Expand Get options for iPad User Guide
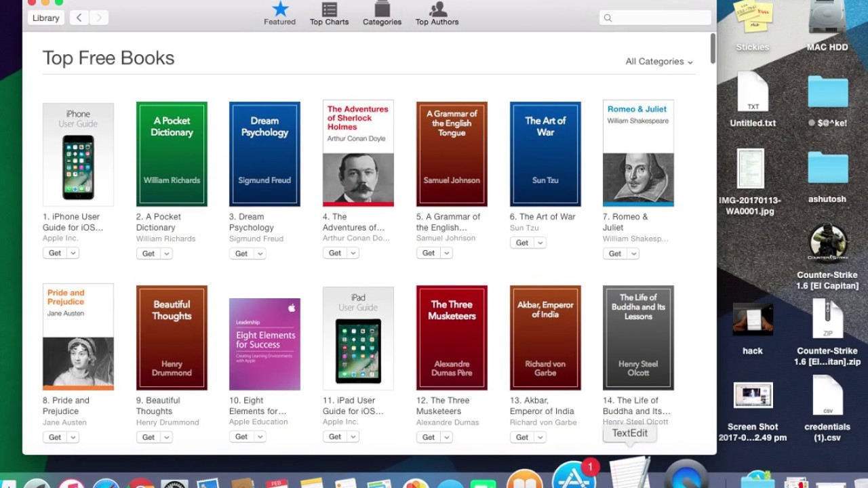 pos(353,436)
